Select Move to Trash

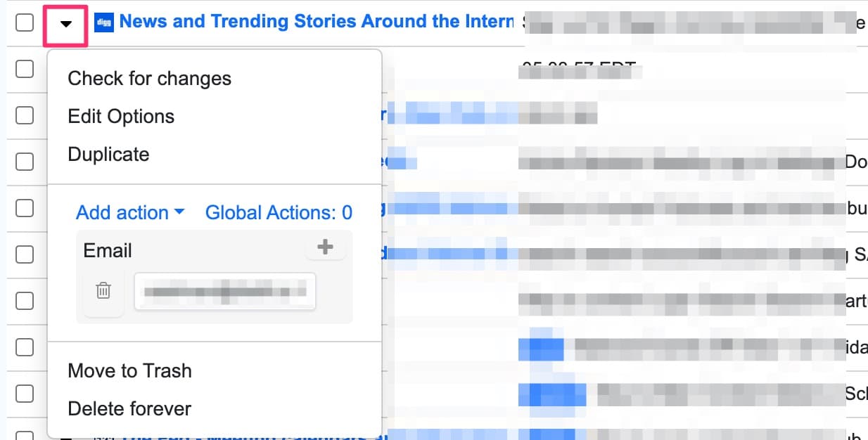tap(129, 370)
